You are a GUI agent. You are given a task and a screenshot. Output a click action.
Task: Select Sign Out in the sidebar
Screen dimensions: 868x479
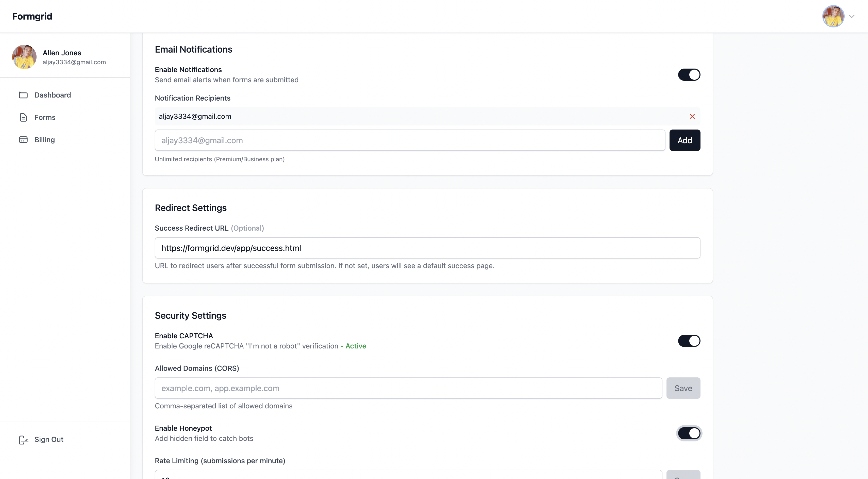pyautogui.click(x=49, y=440)
